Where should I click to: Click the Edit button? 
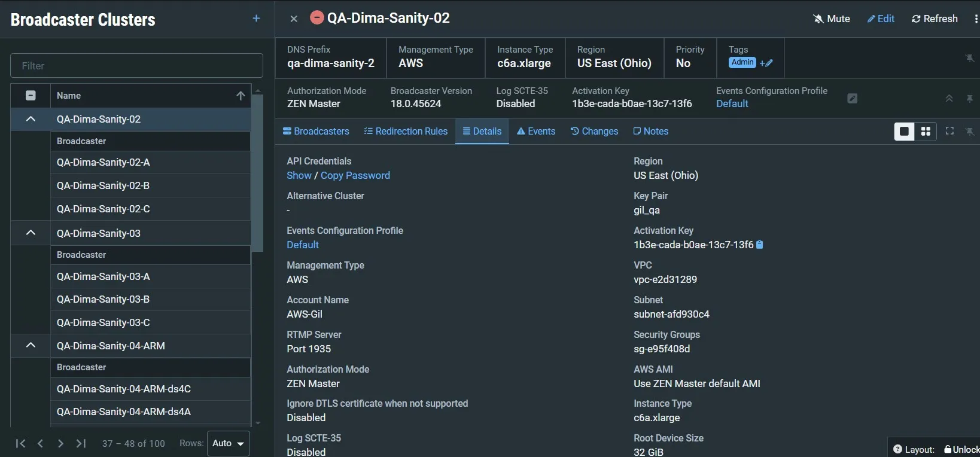[x=881, y=19]
